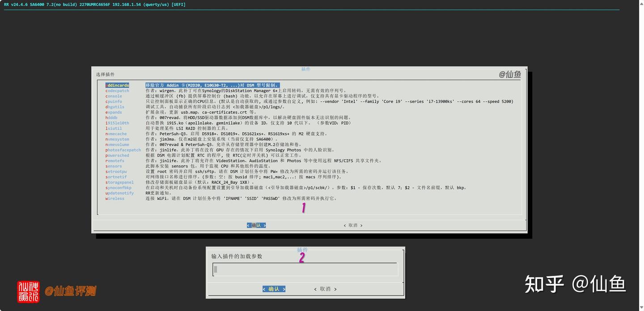Screen dimensions: 644x311
Task: Select the setrootpw plugin entry
Action: 227,172
